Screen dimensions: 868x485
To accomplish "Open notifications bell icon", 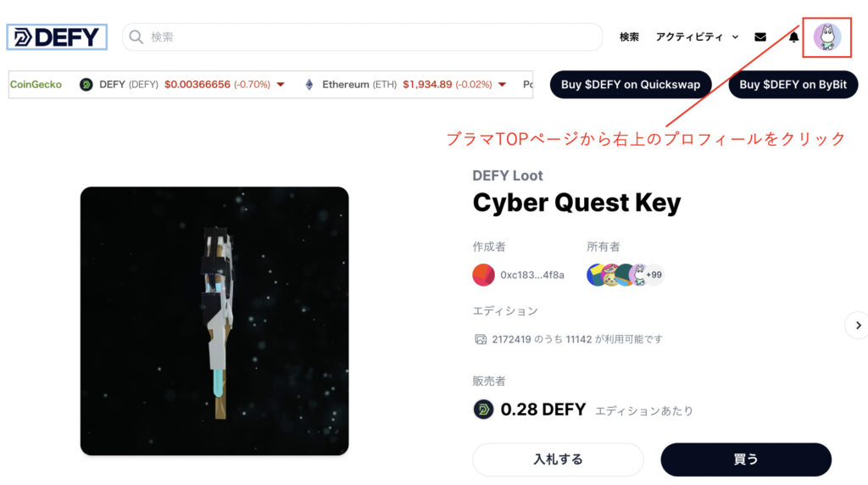I will click(x=793, y=37).
